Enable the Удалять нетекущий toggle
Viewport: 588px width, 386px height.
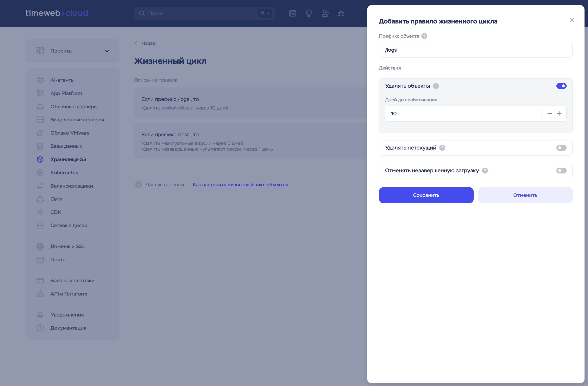tap(561, 148)
